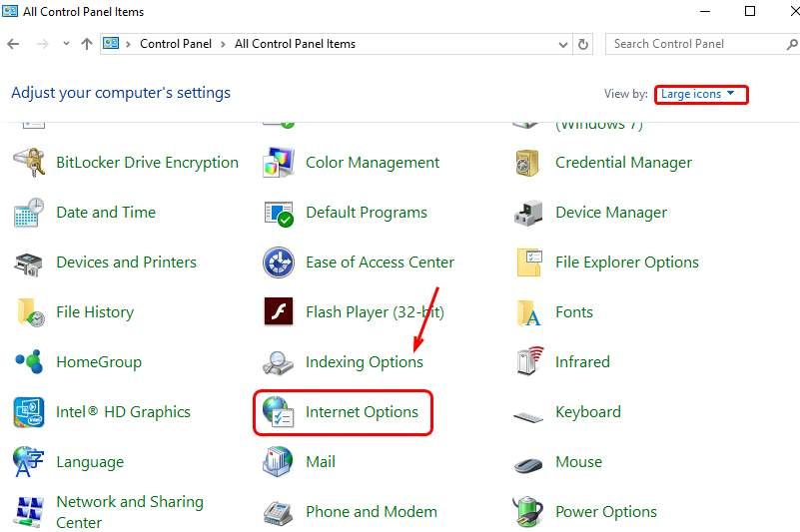Screen dimensions: 800x532
Task: Click the search magnifier icon
Action: coord(792,44)
